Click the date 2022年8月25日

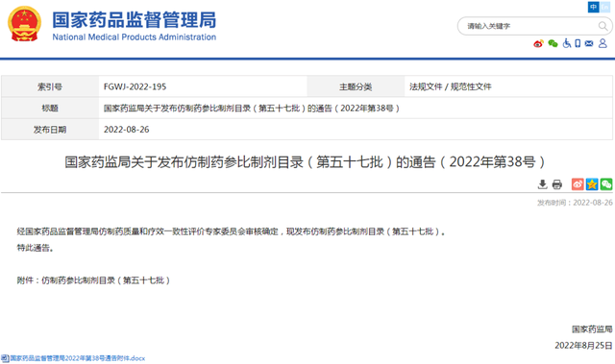(x=583, y=345)
